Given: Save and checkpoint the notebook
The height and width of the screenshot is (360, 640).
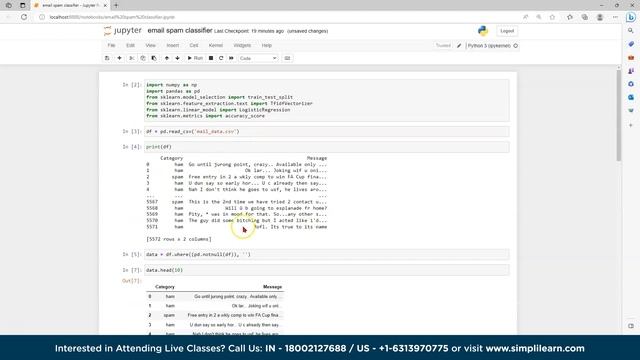Looking at the screenshot, I should 107,58.
